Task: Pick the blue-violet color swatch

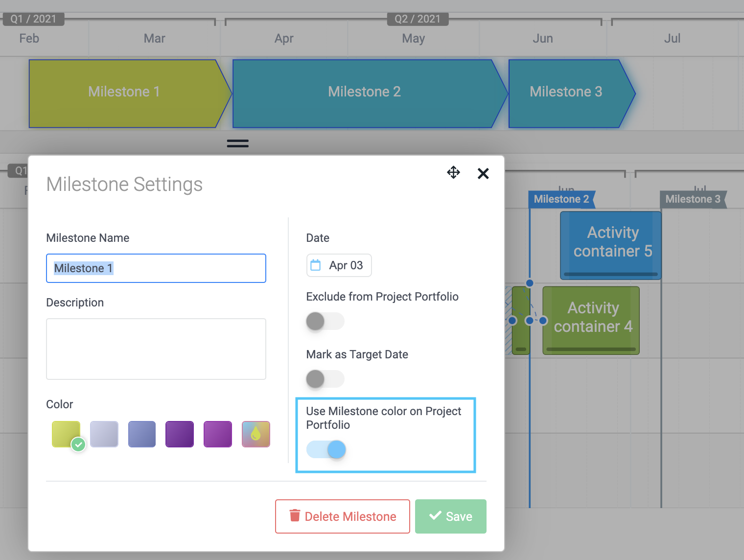Action: pyautogui.click(x=142, y=434)
